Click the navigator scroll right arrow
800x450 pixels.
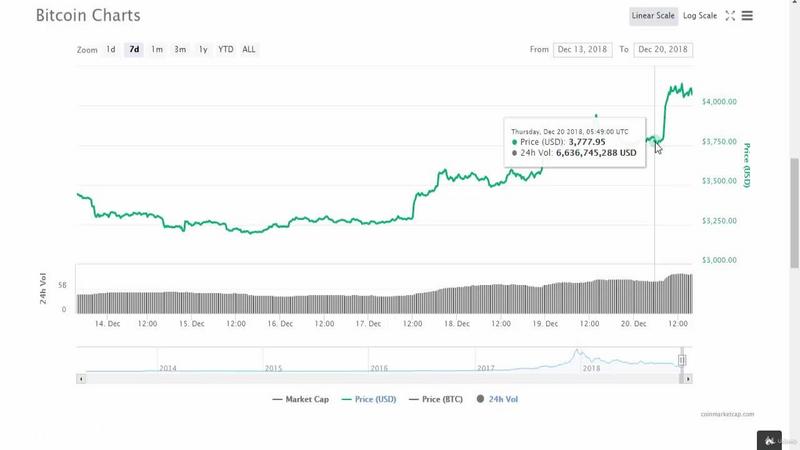tap(688, 379)
